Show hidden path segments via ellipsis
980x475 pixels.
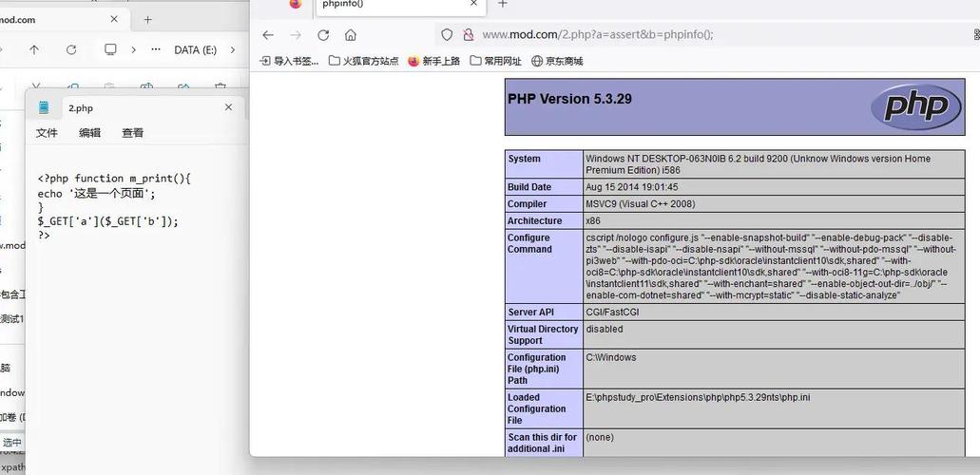click(x=156, y=50)
